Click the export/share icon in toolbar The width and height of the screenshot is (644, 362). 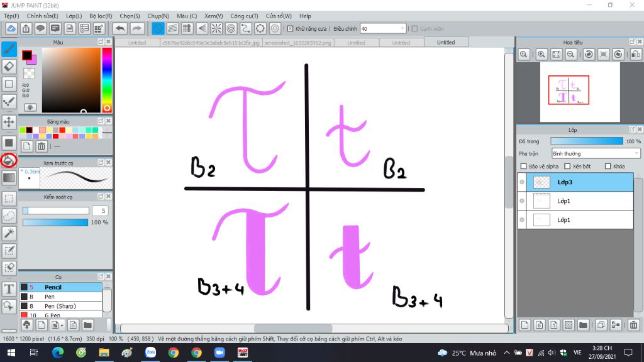pos(26,28)
